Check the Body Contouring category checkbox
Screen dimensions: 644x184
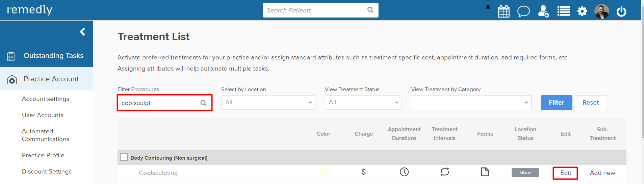tap(124, 157)
